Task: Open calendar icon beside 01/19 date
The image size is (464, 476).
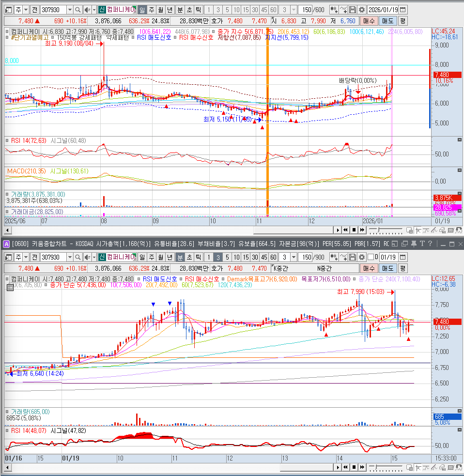Action: click(402, 257)
